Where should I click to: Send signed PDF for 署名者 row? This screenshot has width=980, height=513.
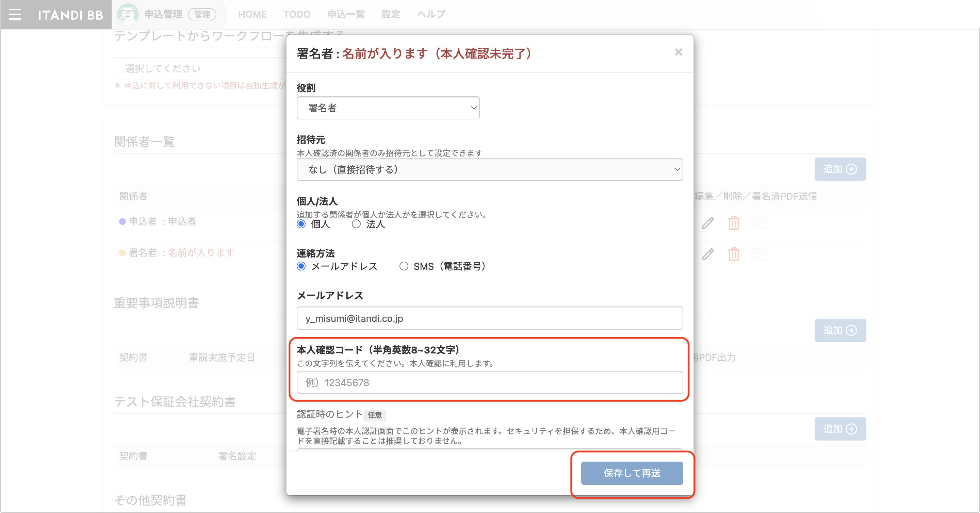(x=759, y=254)
